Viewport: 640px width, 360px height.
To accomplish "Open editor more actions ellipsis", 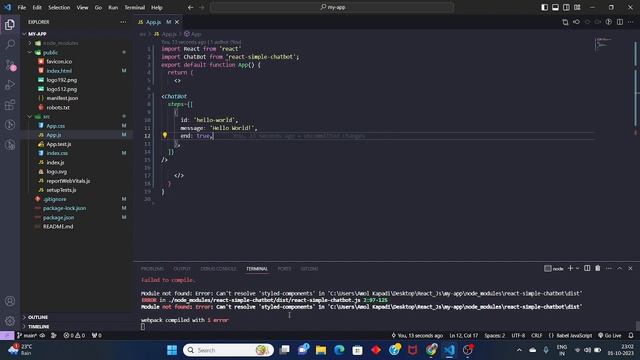I will pos(631,22).
